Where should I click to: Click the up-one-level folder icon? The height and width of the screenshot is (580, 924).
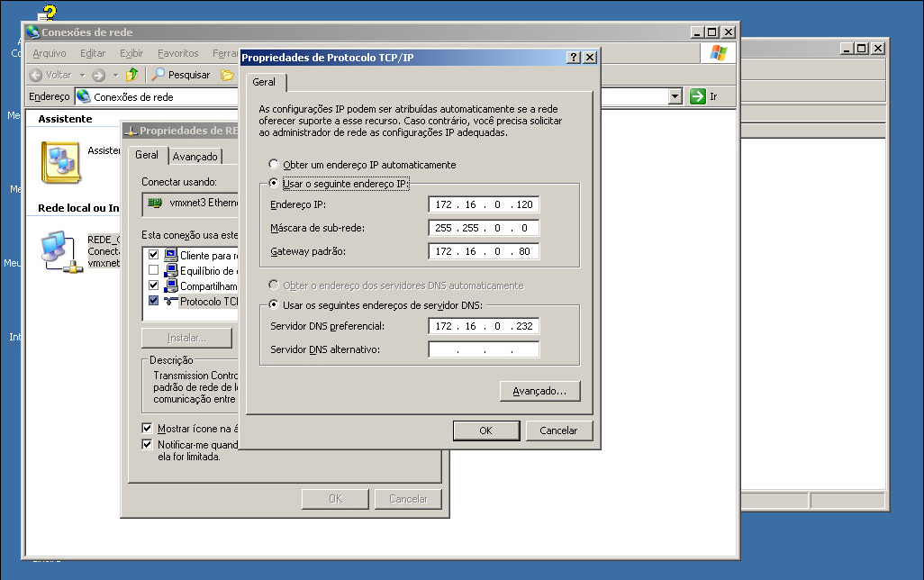[132, 74]
